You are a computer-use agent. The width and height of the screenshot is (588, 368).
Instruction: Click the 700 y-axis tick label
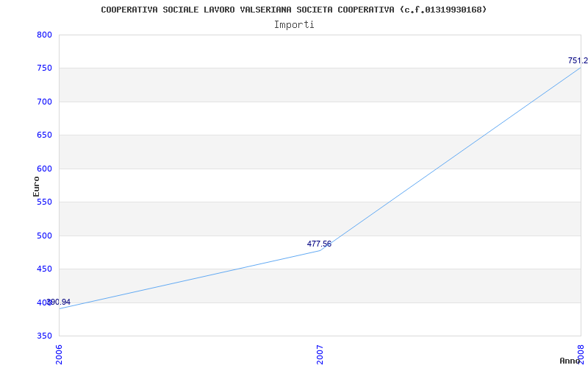click(44, 102)
